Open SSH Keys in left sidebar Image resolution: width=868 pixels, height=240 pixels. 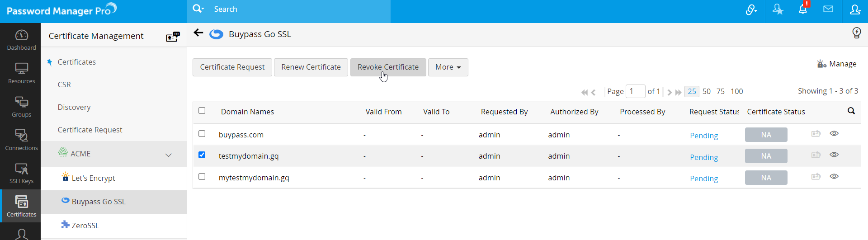[21, 174]
